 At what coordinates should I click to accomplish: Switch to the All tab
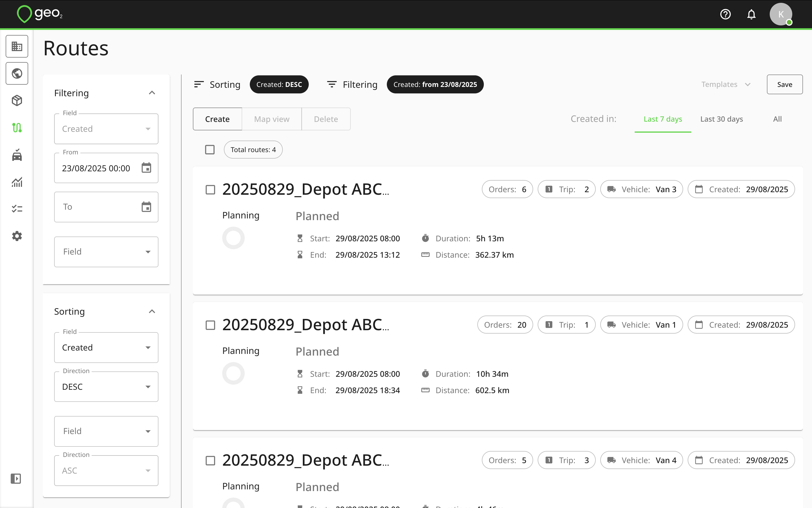click(777, 119)
